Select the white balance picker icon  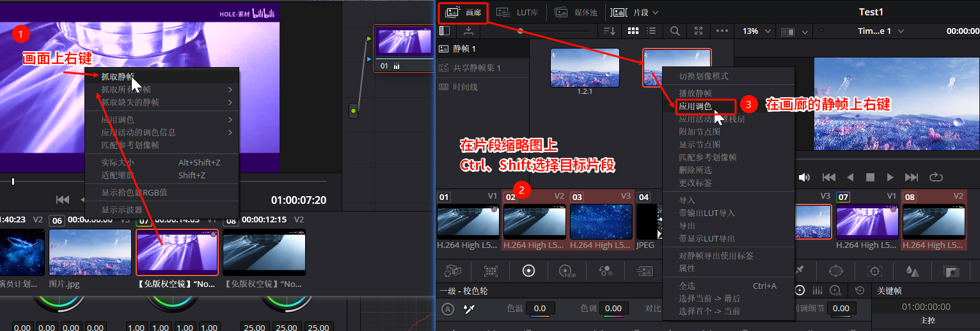tap(470, 309)
